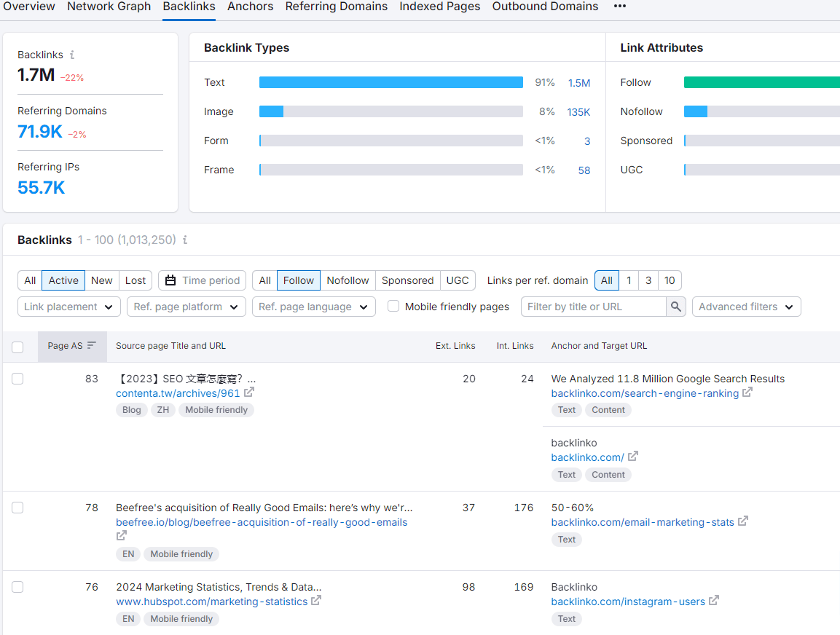The height and width of the screenshot is (635, 840).
Task: Open the Time period calendar icon
Action: (x=170, y=280)
